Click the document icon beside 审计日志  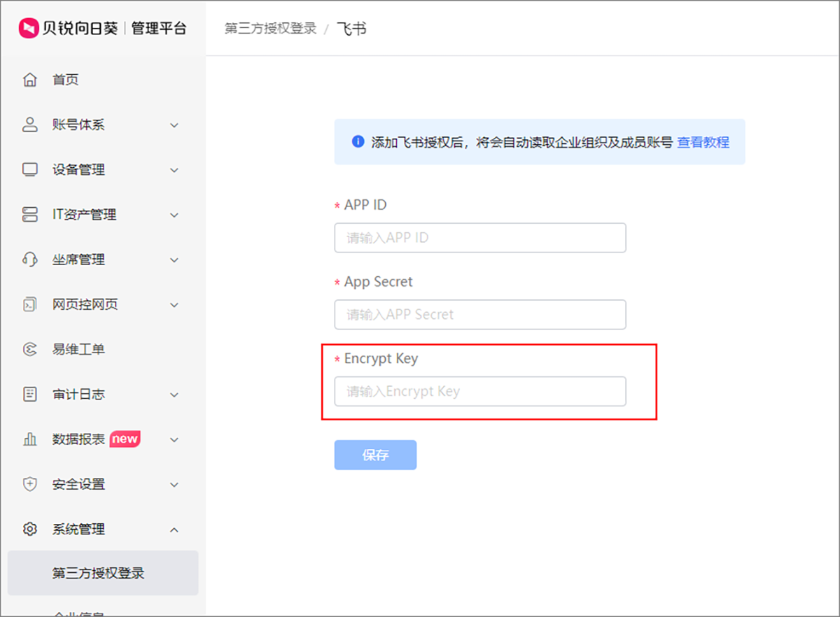pyautogui.click(x=29, y=395)
